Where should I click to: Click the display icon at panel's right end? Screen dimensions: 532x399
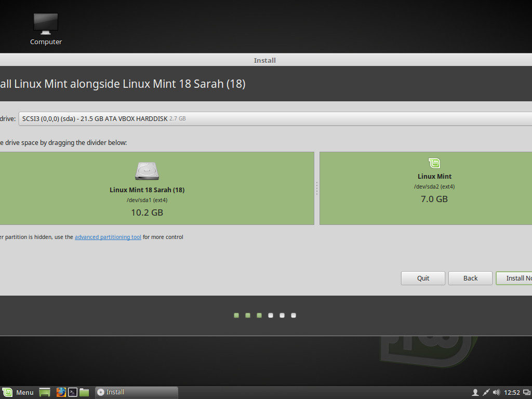tap(526, 392)
